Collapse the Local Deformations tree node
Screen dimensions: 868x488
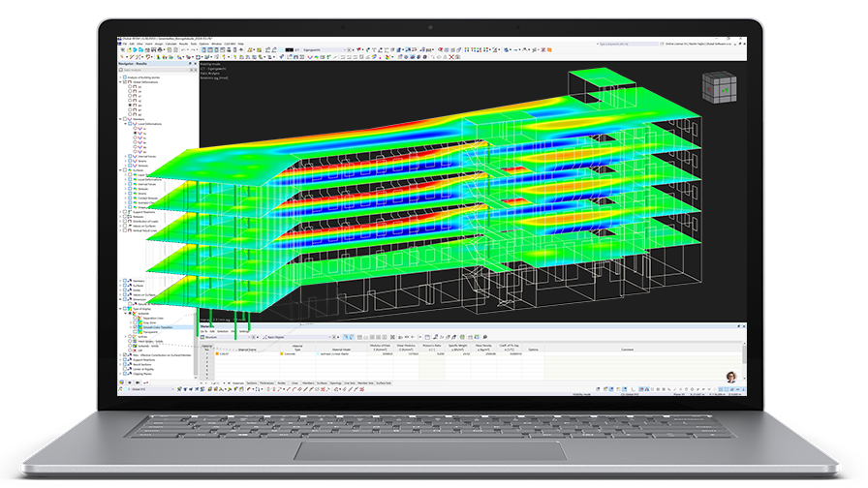click(x=125, y=124)
